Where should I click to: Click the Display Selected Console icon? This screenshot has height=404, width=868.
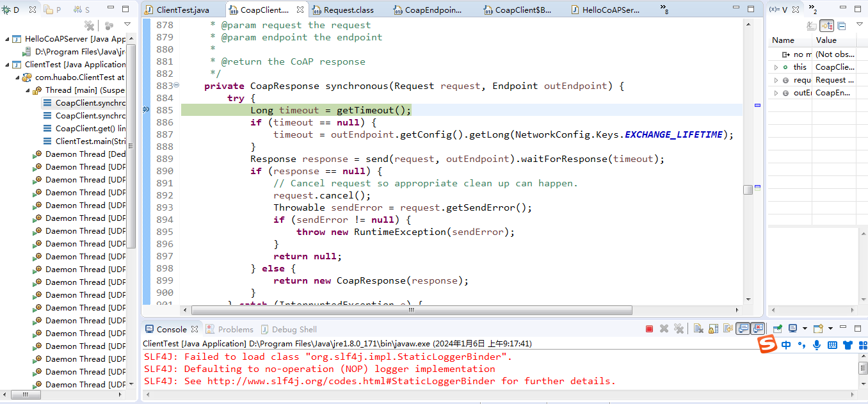pyautogui.click(x=793, y=329)
